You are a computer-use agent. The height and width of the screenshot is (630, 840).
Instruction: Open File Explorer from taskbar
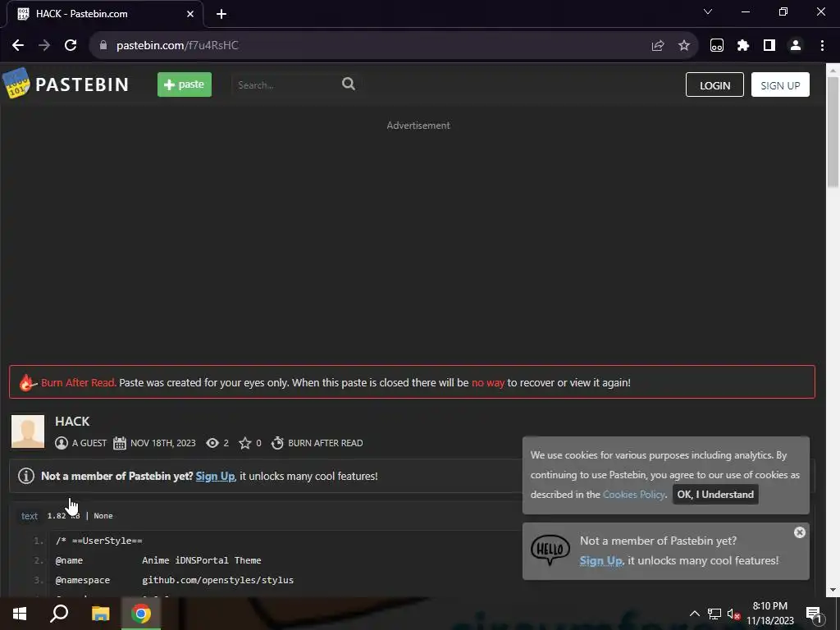(x=100, y=614)
